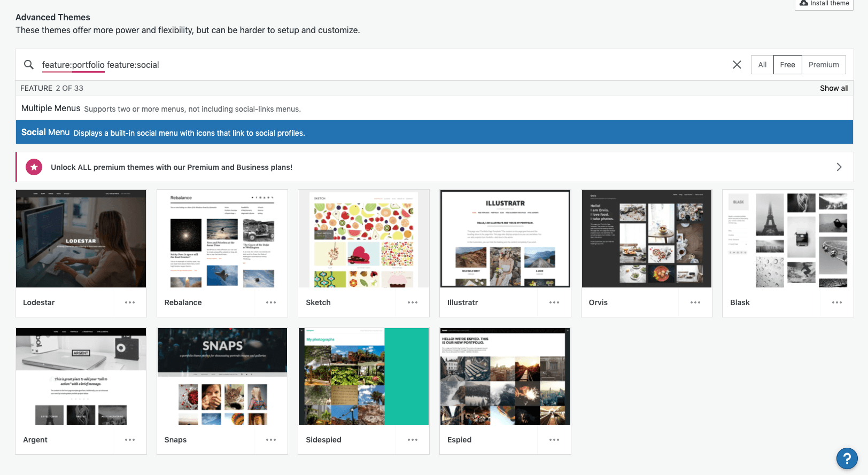Open Blask theme's more options menu
Screen dimensions: 868x475
[836, 302]
